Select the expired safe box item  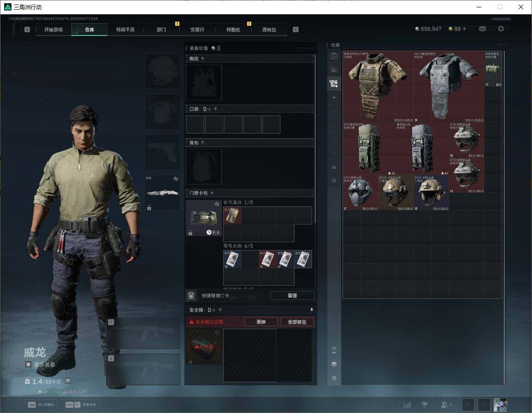coord(204,347)
